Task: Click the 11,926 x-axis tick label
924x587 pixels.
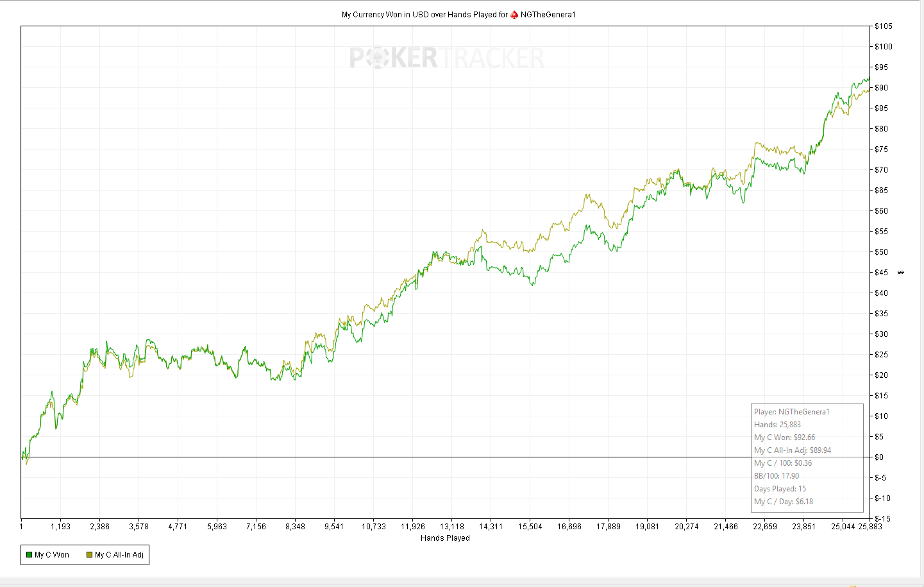Action: click(412, 527)
